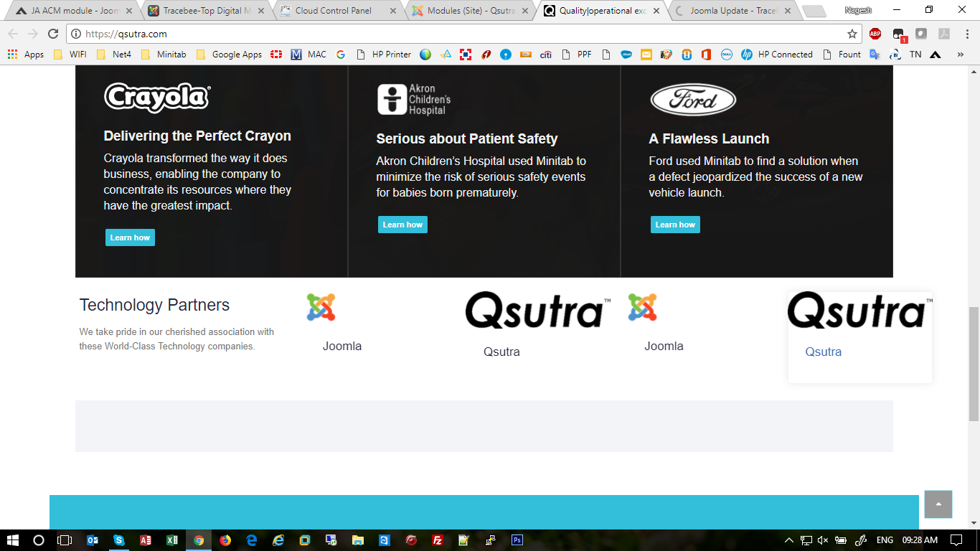Screen dimensions: 980x551
Task: Switch to the Cloud Control Panel tab
Action: tap(338, 11)
